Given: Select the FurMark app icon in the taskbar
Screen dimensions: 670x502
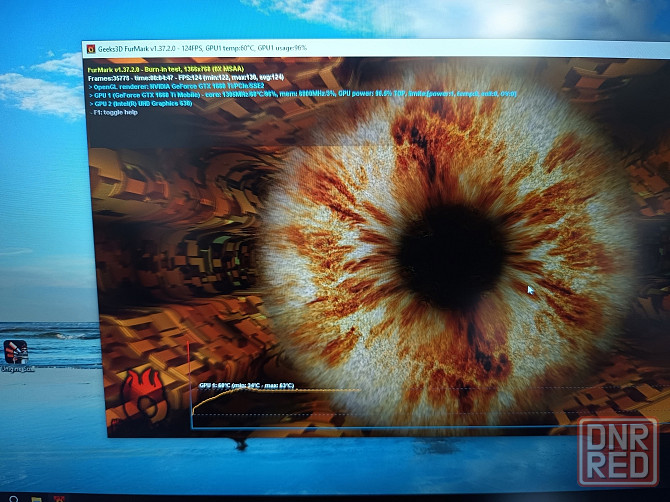Looking at the screenshot, I should click(59, 497).
